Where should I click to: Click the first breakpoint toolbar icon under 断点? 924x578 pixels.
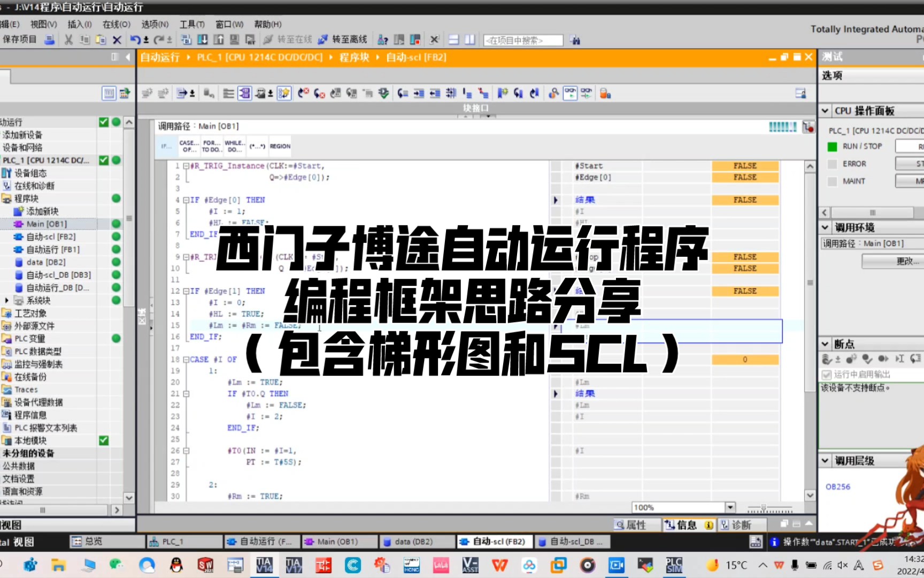827,359
